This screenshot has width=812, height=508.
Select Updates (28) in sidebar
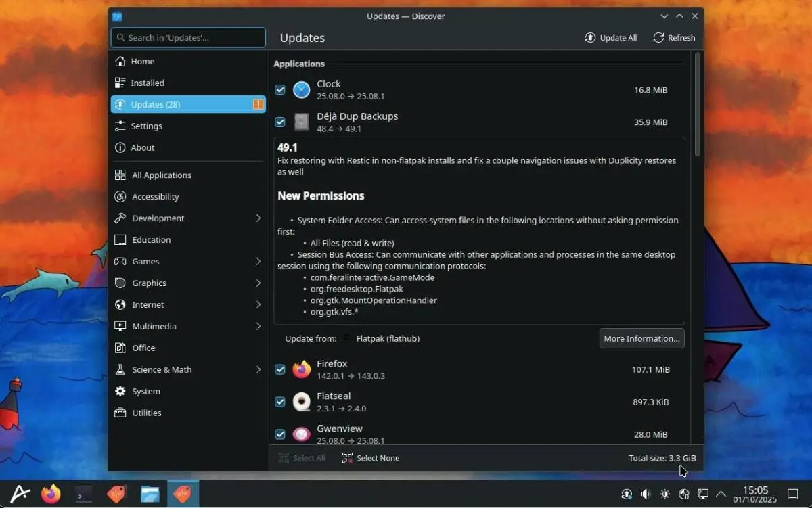point(188,104)
